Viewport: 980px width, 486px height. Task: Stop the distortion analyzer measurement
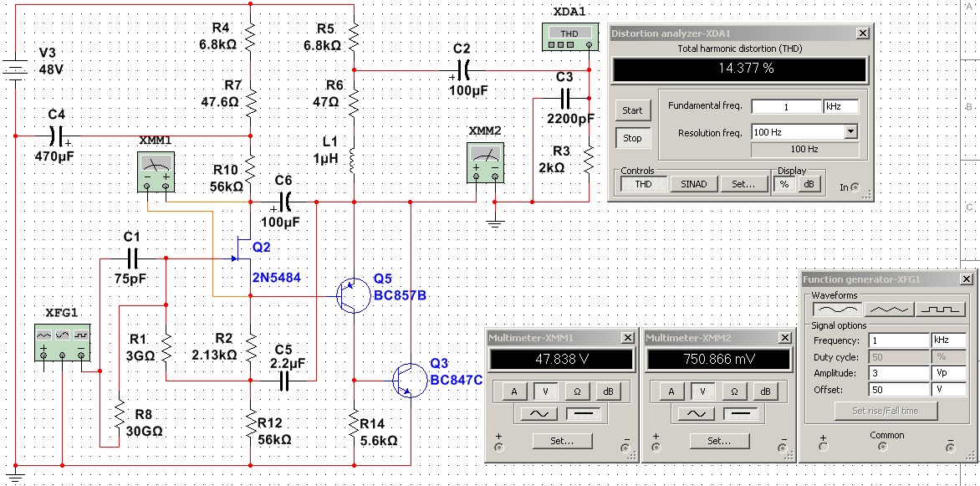(x=632, y=138)
